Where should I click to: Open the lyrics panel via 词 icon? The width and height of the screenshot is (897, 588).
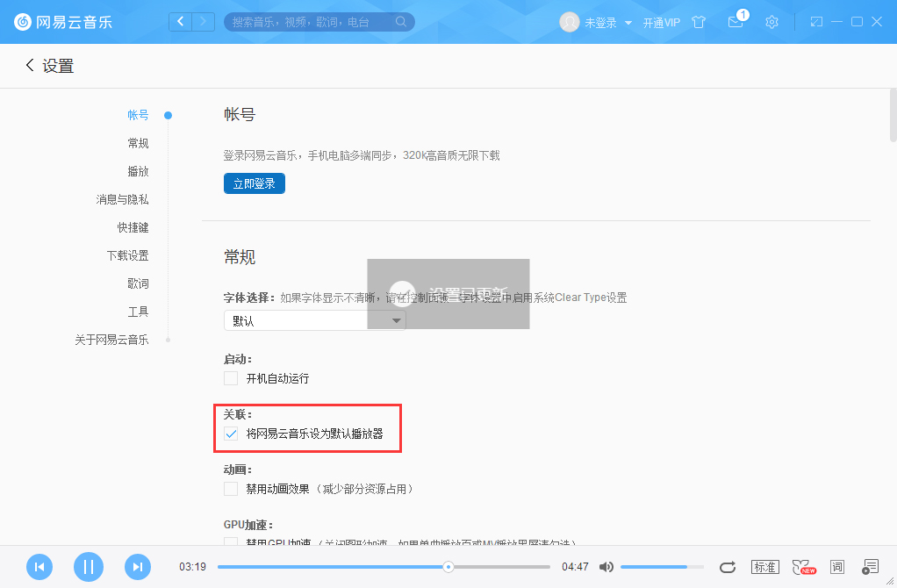(836, 567)
